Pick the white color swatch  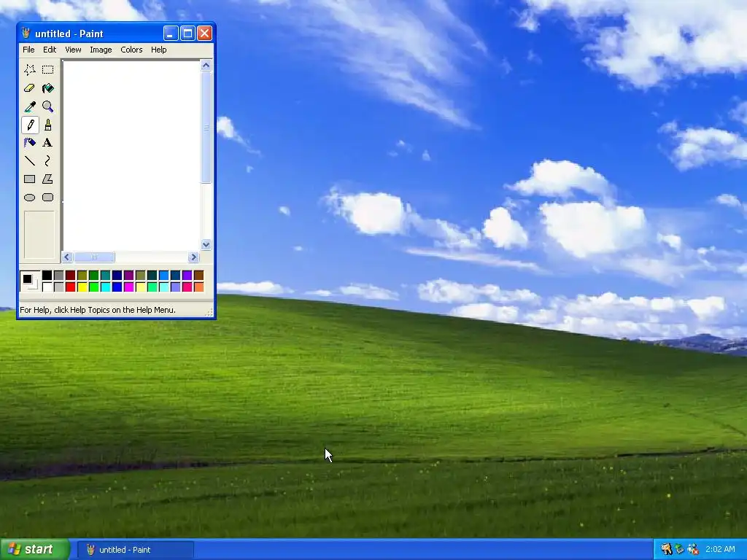point(47,287)
